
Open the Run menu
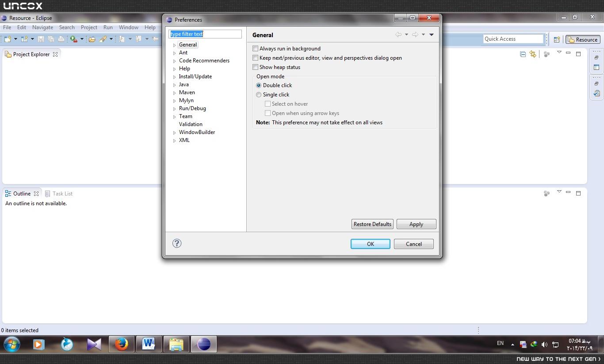click(108, 27)
